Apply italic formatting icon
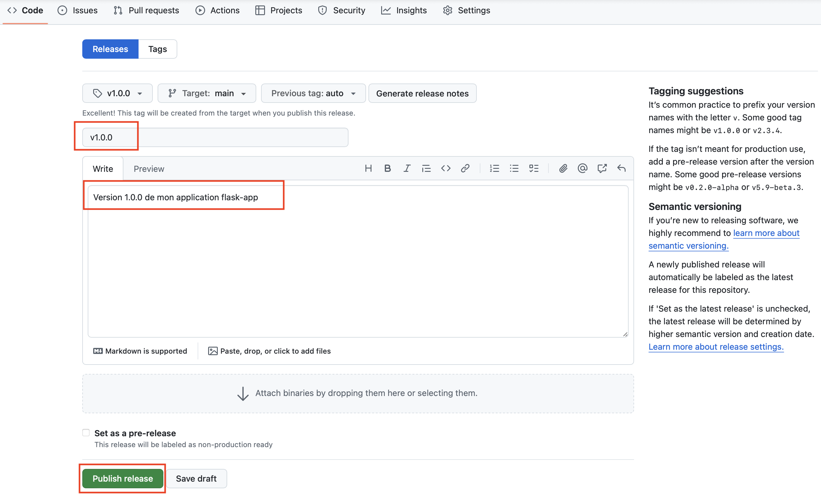821x504 pixels. 407,168
